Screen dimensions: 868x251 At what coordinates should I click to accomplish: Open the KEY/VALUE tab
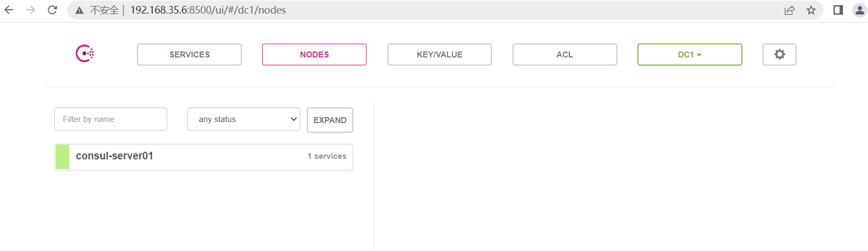click(439, 54)
